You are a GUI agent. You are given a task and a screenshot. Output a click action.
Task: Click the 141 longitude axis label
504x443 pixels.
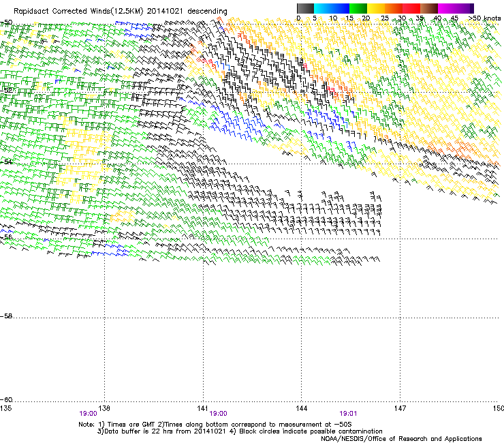click(x=203, y=408)
